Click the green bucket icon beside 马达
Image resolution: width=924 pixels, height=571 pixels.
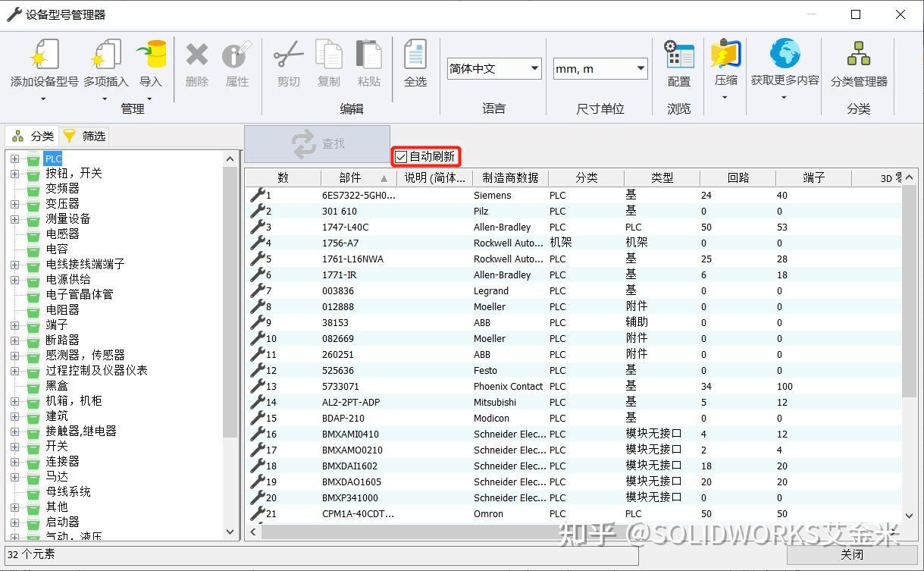[33, 477]
